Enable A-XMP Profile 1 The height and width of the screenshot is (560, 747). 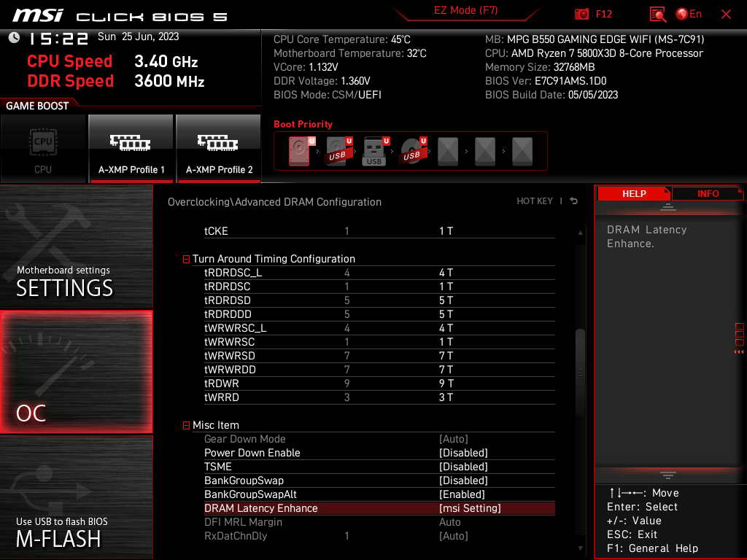point(131,149)
